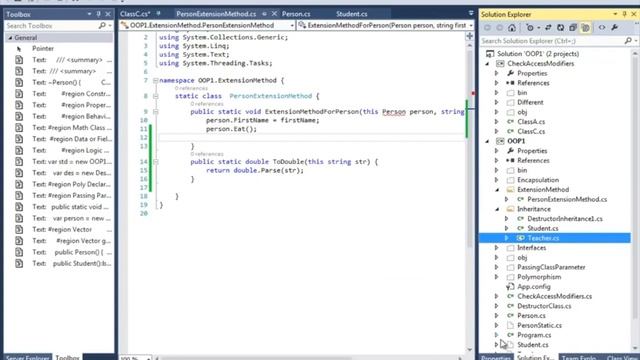Image resolution: width=640 pixels, height=360 pixels.
Task: Select Teacher.cs in Solution Explorer
Action: pyautogui.click(x=543, y=238)
